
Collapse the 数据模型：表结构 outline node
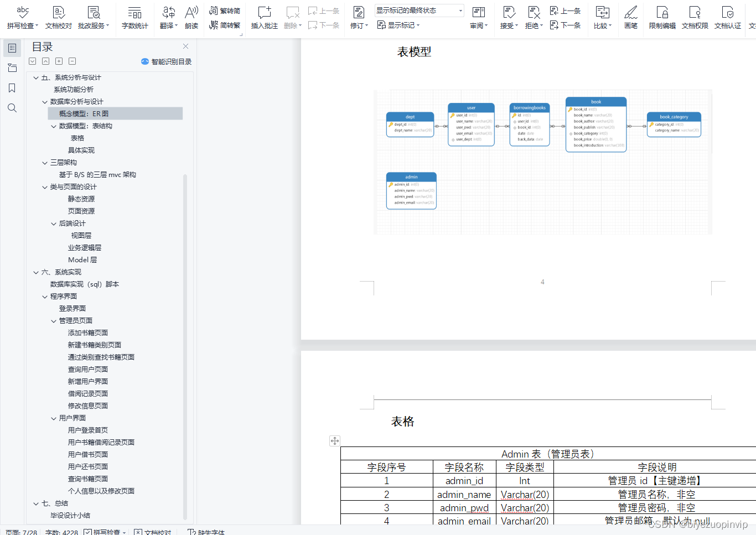pos(54,127)
